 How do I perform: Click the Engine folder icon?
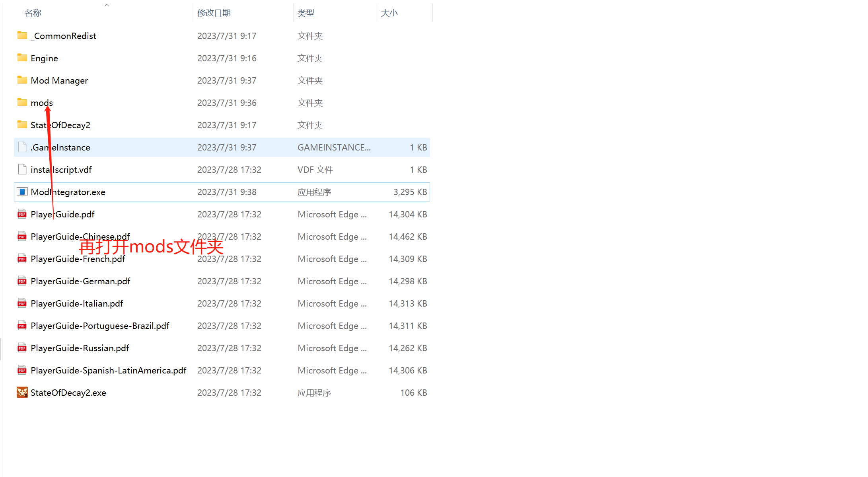pyautogui.click(x=22, y=58)
